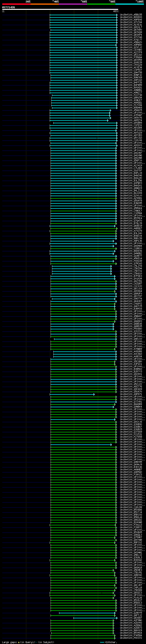146x644 pixels.
Task: Open hit UniRef100_Q6SKP4
Action: 131,35
